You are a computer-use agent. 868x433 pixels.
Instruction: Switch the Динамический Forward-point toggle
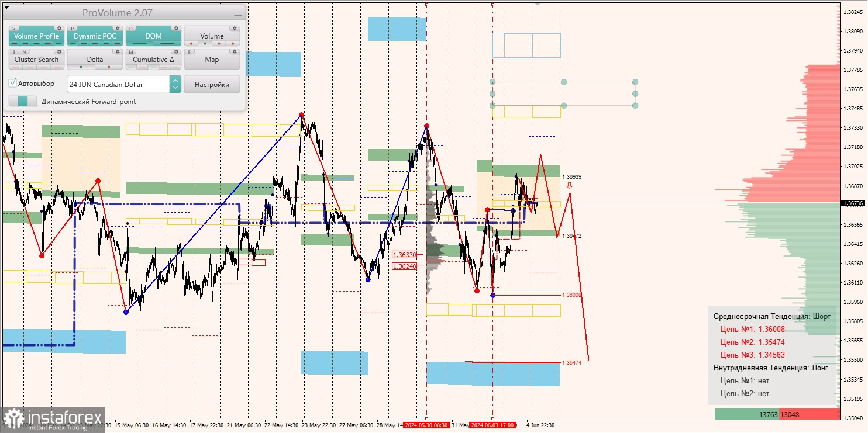[23, 101]
